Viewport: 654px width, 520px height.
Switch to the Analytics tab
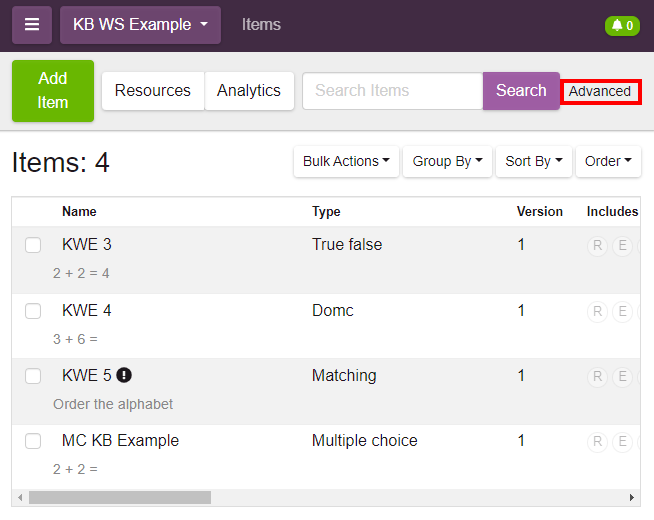(249, 91)
